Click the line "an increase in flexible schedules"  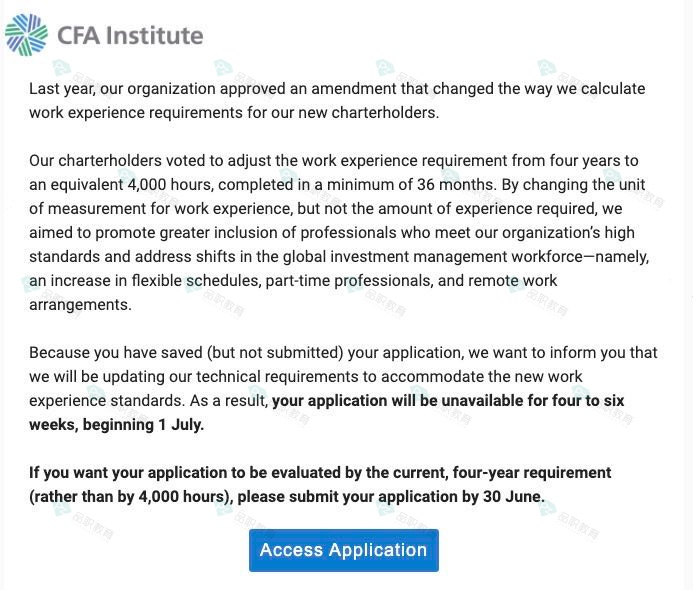293,280
